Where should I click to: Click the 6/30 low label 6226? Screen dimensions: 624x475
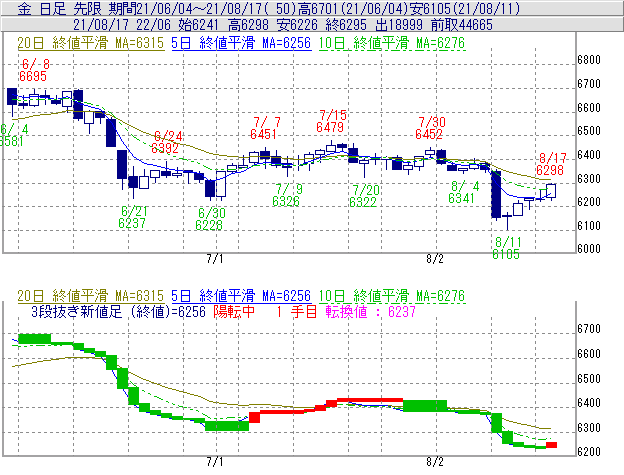(x=209, y=225)
